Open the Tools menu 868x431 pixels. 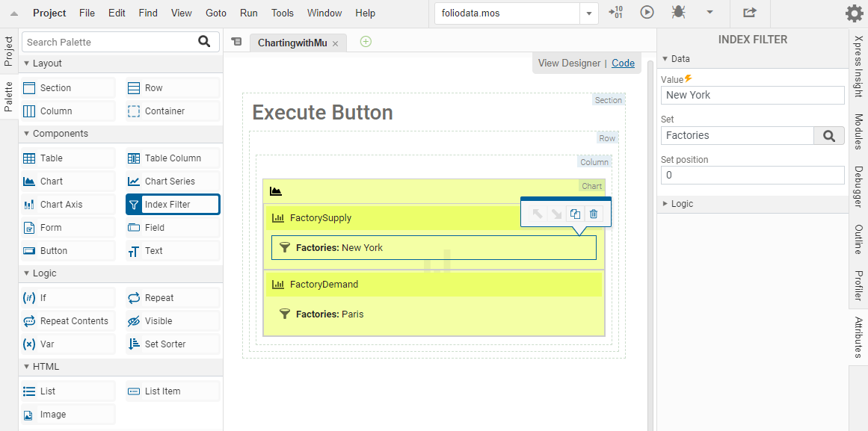click(283, 13)
